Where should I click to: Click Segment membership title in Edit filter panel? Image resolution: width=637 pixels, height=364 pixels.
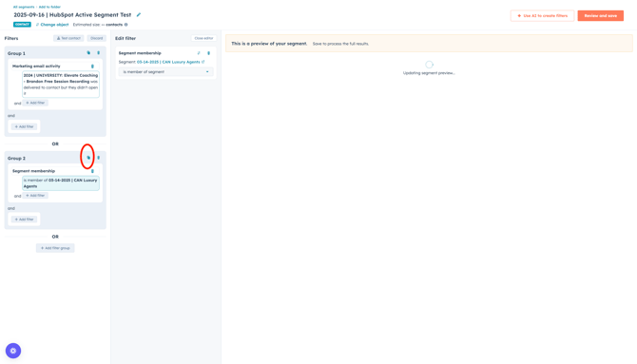tap(140, 53)
